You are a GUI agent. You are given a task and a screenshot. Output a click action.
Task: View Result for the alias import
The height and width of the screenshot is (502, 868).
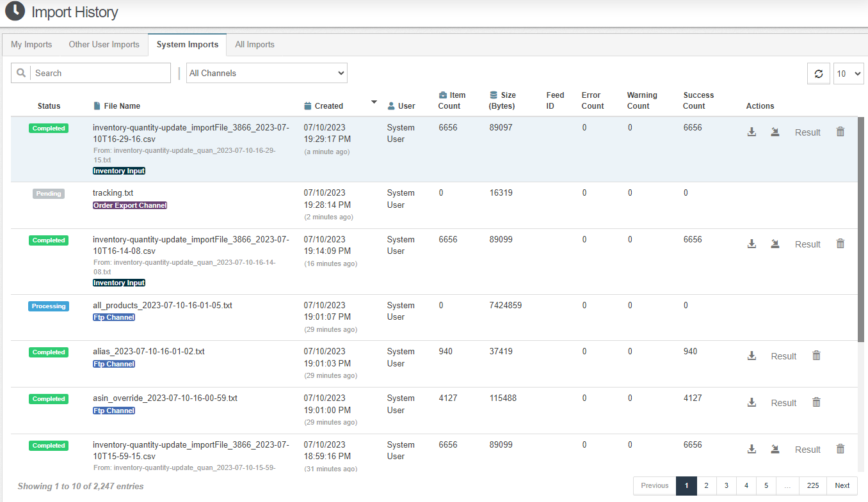coord(784,356)
